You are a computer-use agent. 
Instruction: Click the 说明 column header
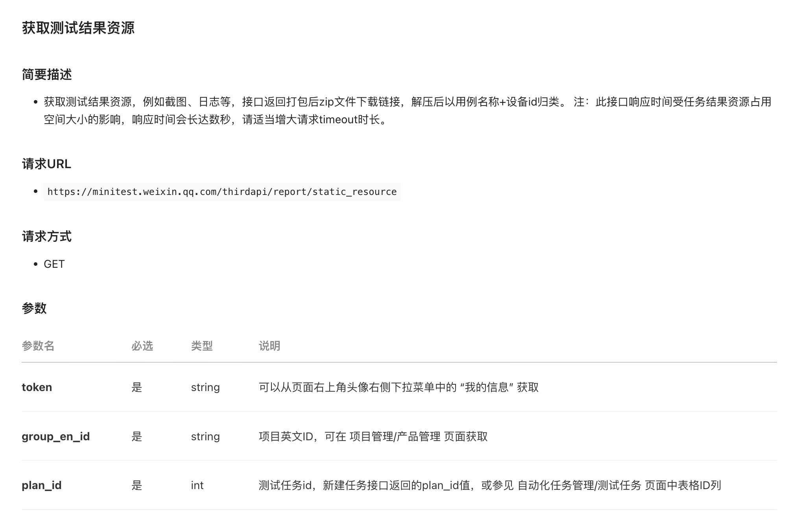coord(269,346)
